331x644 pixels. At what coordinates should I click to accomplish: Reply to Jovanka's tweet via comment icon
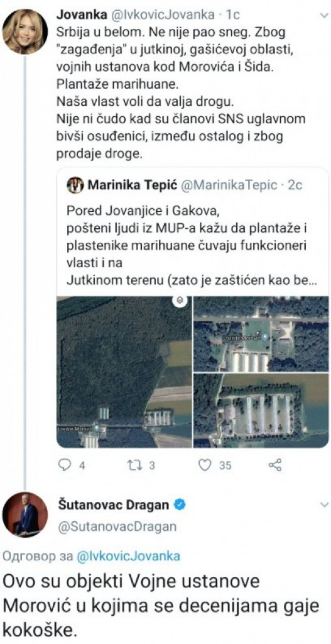(x=65, y=465)
